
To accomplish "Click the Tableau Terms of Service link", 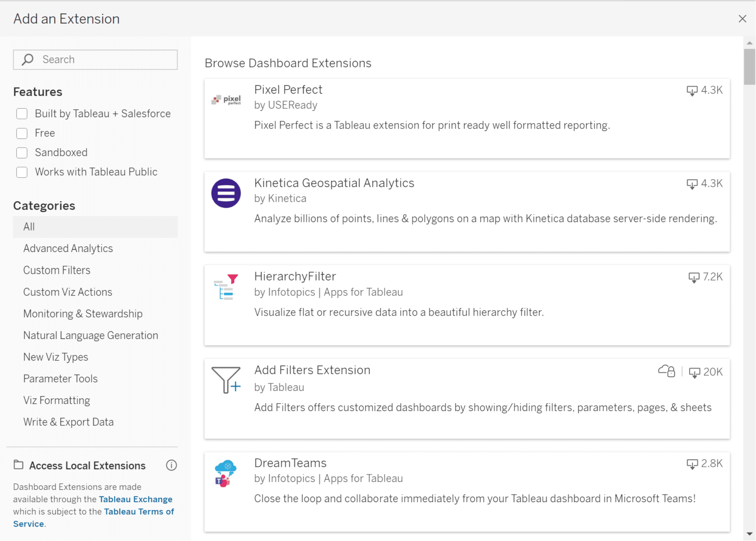I will click(139, 511).
